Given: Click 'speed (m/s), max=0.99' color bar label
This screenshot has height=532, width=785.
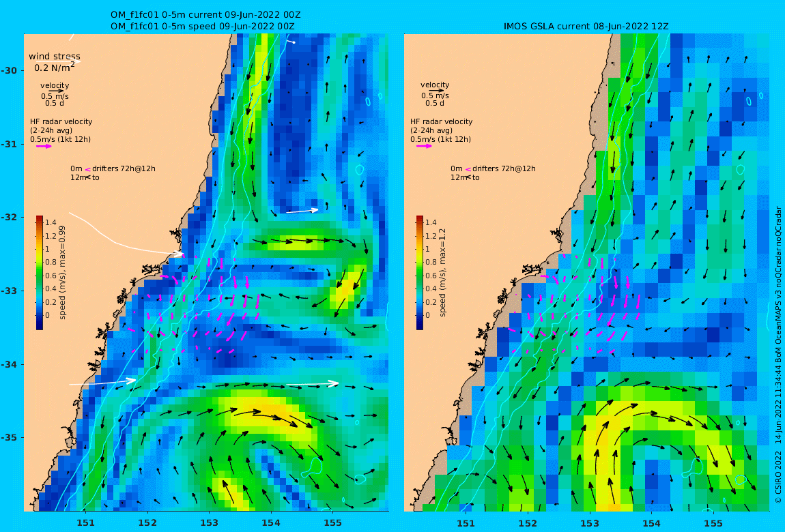Looking at the screenshot, I should (63, 273).
